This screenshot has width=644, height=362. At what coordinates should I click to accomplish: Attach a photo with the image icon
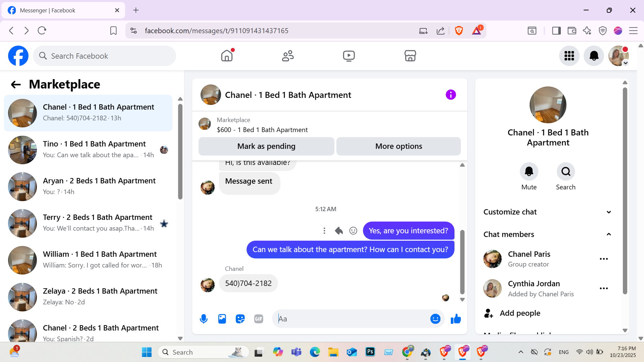[x=222, y=319]
